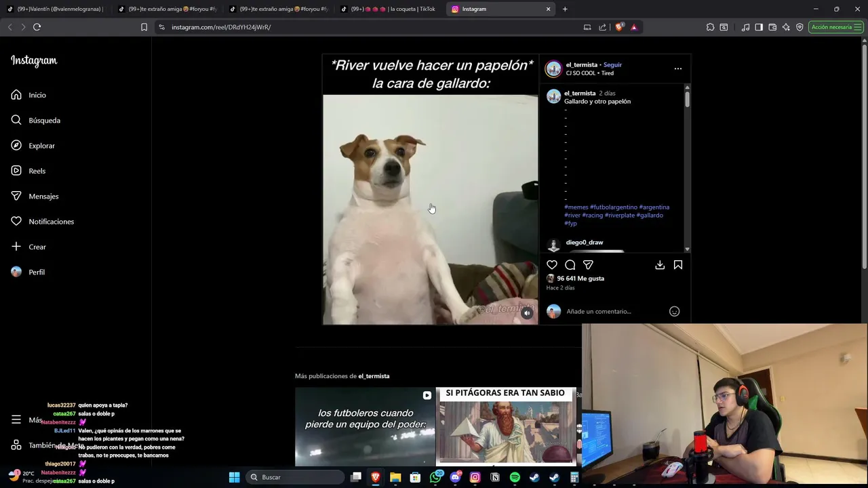868x488 pixels.
Task: Switch to the Valentín TikTok tab
Action: click(x=54, y=9)
